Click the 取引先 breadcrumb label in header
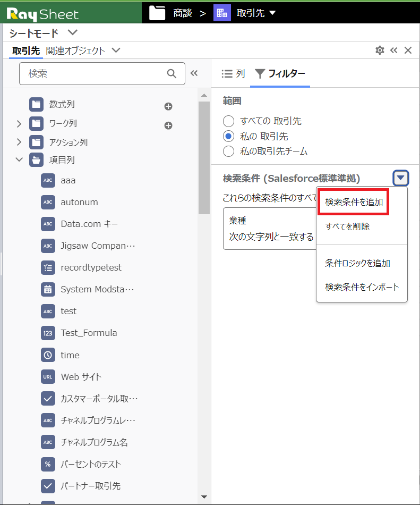Screen dimensions: 420x505 pos(251,13)
